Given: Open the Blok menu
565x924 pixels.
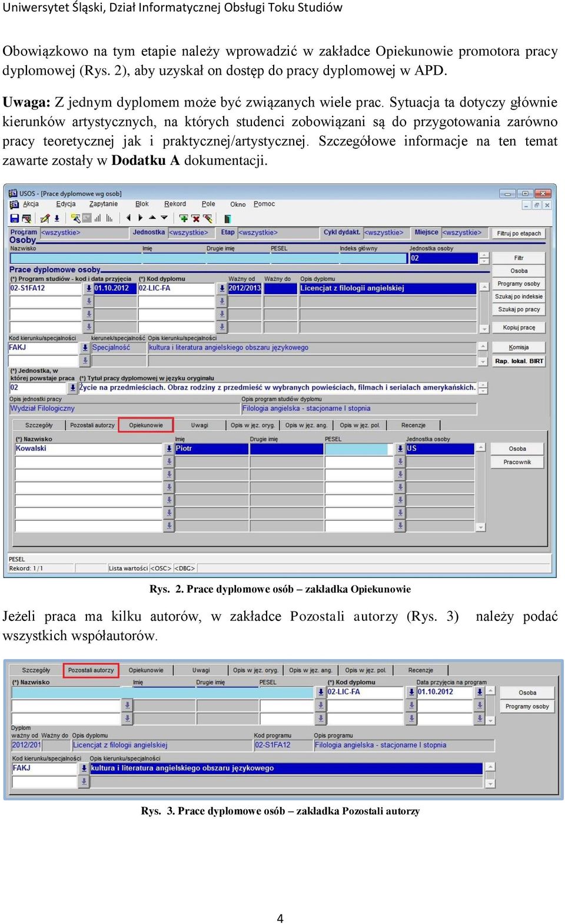Looking at the screenshot, I should pos(142,204).
